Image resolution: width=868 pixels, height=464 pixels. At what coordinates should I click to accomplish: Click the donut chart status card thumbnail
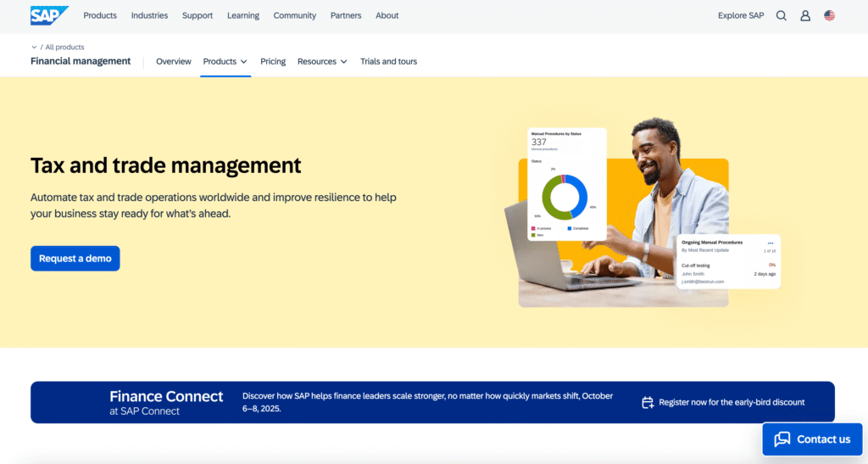coord(567,184)
